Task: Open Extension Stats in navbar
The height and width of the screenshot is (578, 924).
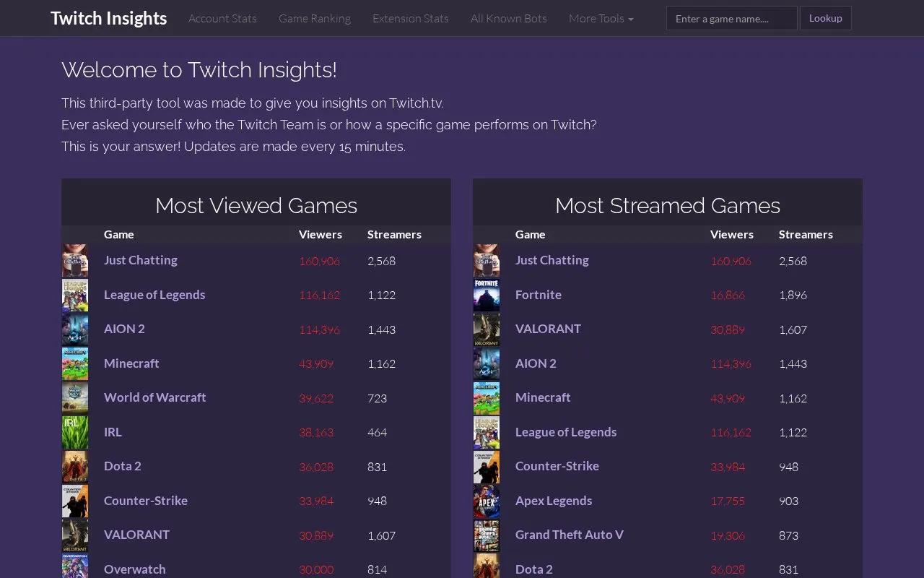Action: (411, 18)
